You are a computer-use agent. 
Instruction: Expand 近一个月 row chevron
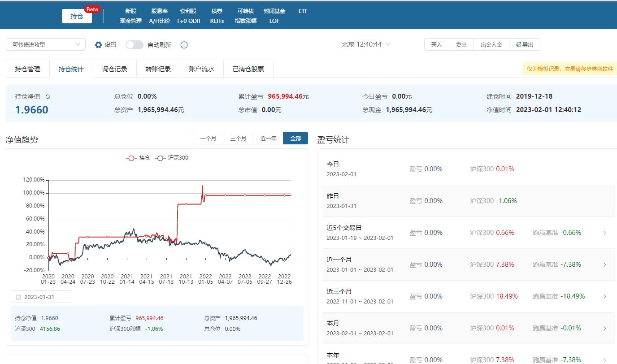click(x=604, y=264)
